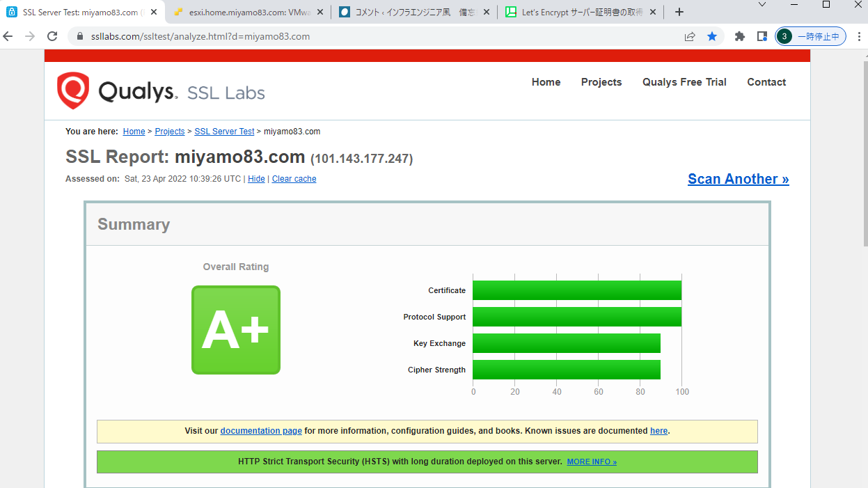Viewport: 868px width, 488px height.
Task: Click the Known issues 'here' link
Action: (x=658, y=431)
